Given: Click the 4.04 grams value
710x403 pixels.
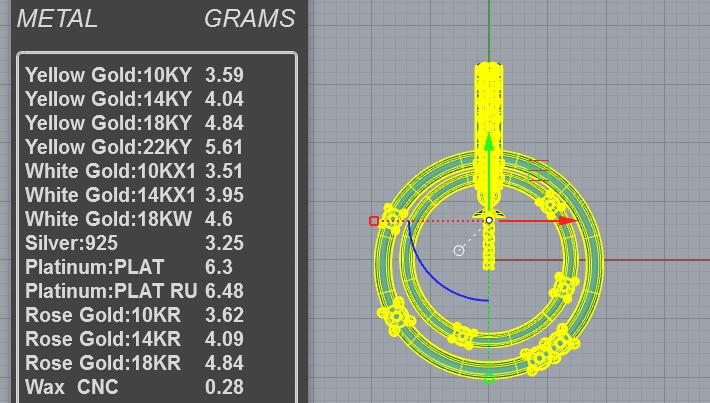Looking at the screenshot, I should (225, 99).
